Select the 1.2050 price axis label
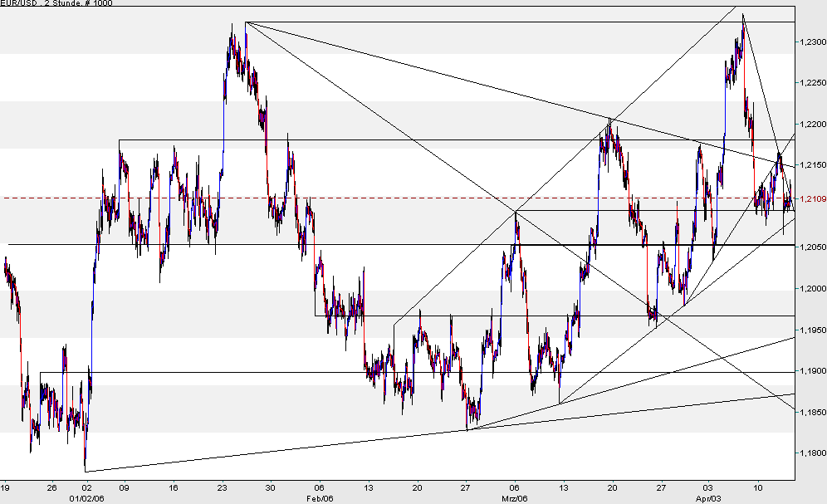Viewport: 827px width, 504px height. [810, 246]
